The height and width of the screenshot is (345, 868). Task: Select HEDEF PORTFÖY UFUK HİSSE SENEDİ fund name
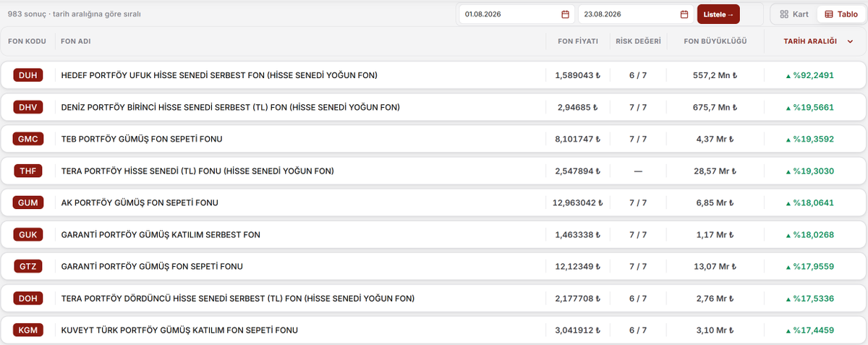click(x=219, y=75)
